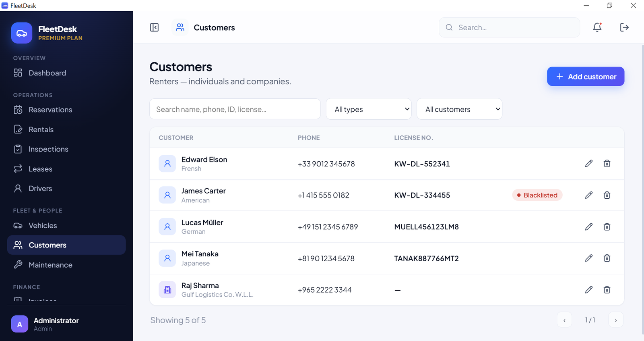
Task: Minimize the FleetDesk window
Action: 586,5
